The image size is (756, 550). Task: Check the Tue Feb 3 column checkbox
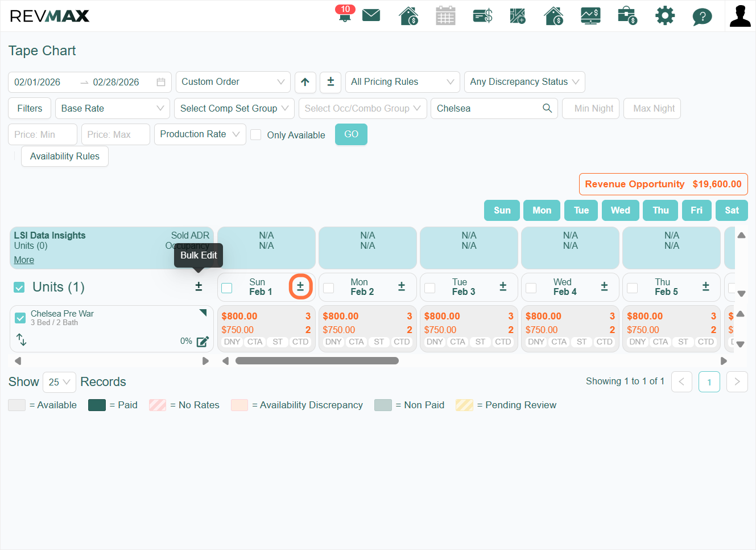tap(429, 288)
